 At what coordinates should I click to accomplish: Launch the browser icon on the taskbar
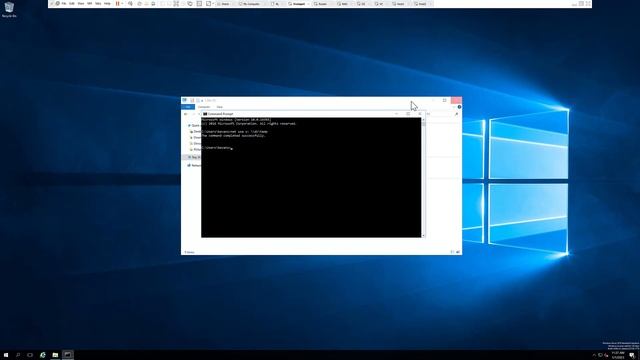[42, 355]
